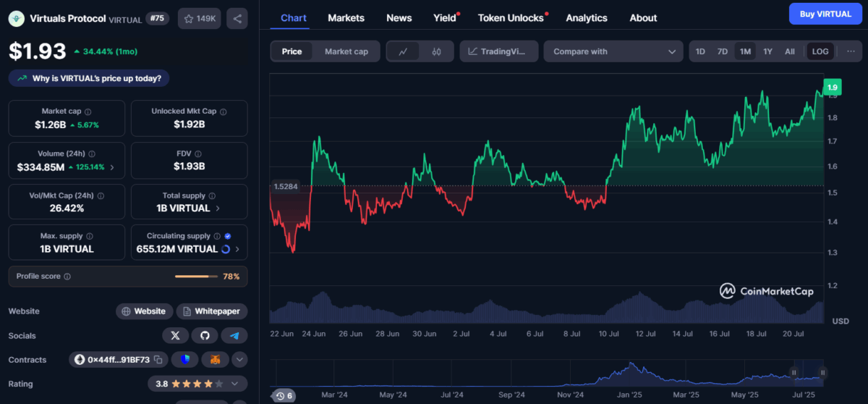Click the MetaMask fox icon
This screenshot has width=868, height=404.
click(x=215, y=359)
